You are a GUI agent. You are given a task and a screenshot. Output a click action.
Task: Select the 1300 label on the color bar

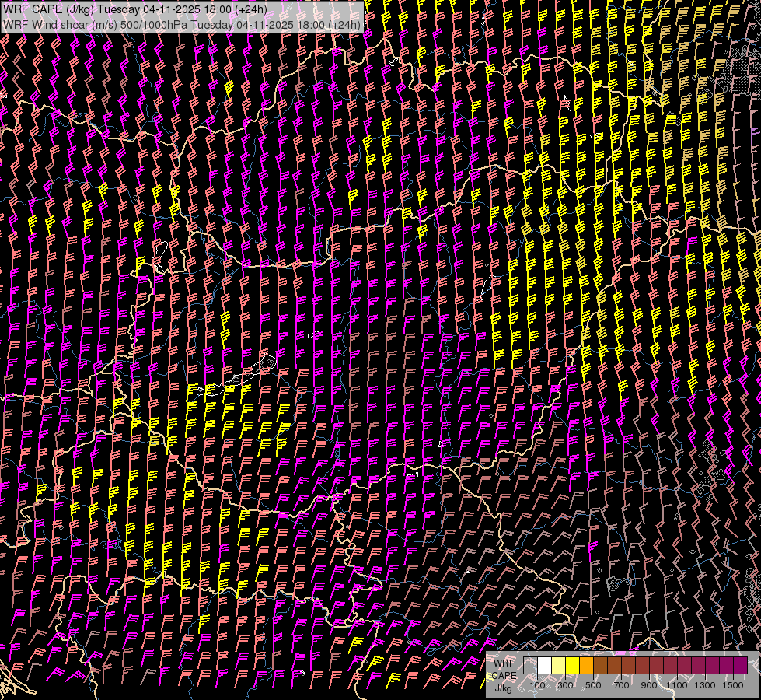point(705,685)
